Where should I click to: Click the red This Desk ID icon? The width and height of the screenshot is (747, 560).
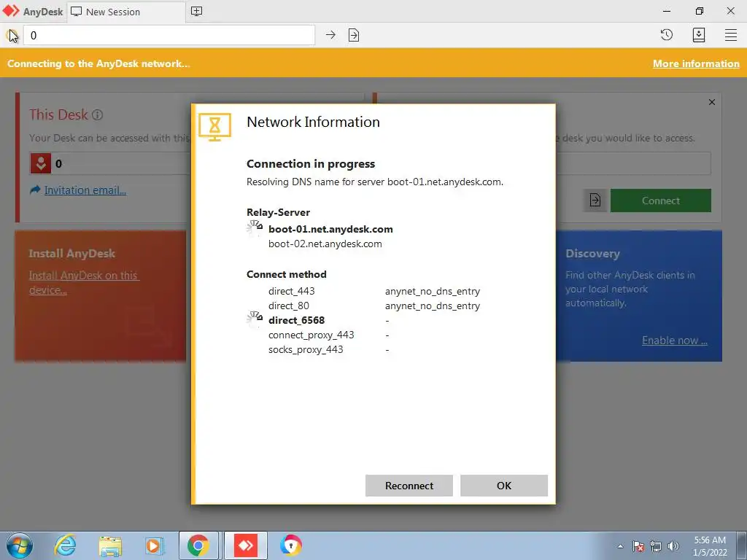coord(41,163)
